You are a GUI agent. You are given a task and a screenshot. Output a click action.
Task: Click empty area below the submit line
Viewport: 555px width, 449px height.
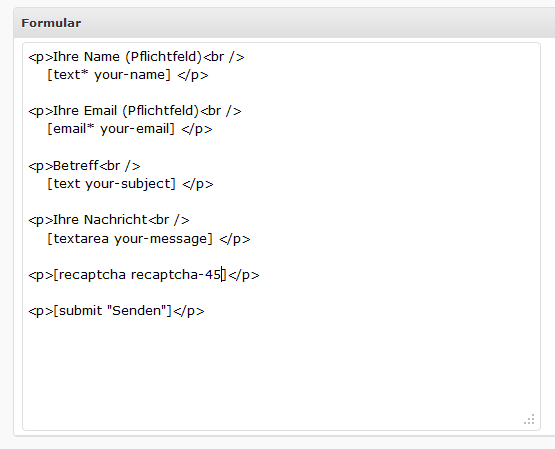coord(281,368)
